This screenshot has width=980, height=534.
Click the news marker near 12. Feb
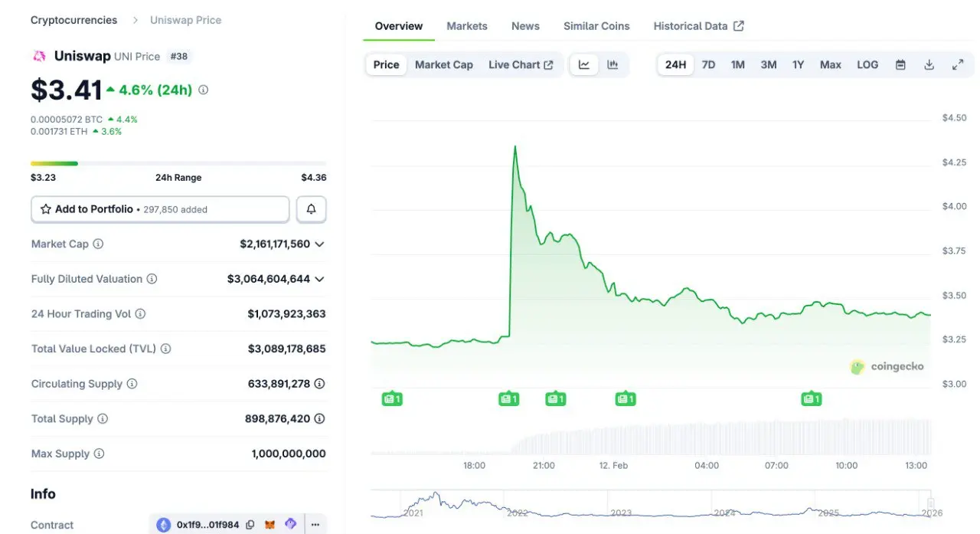click(x=626, y=398)
